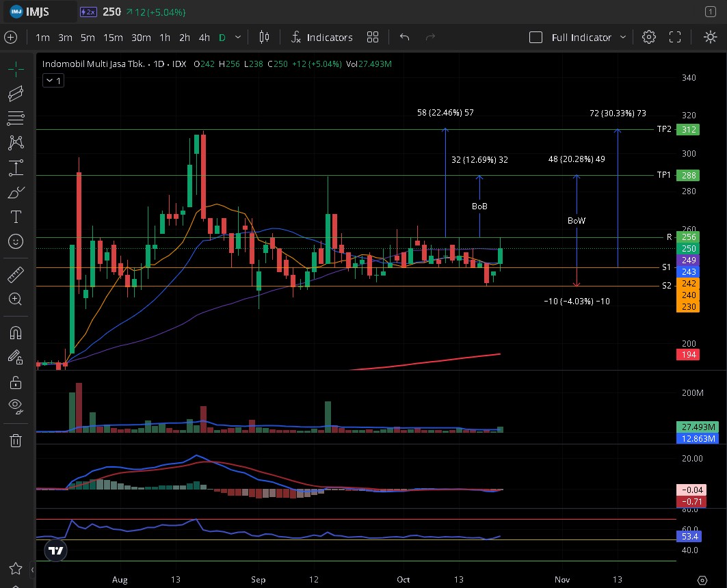Open the emoji sticker tool
Viewport: 727px width, 588px height.
(x=15, y=241)
